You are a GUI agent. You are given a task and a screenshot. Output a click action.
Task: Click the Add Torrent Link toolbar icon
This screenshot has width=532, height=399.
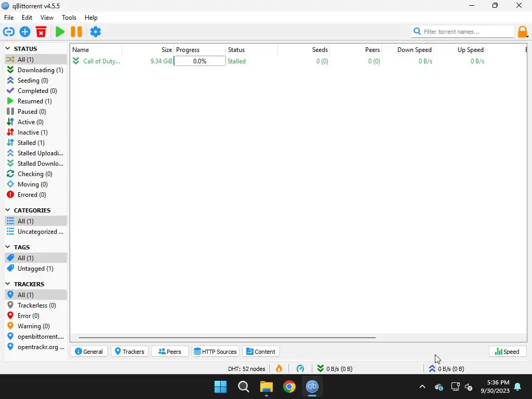coord(9,32)
